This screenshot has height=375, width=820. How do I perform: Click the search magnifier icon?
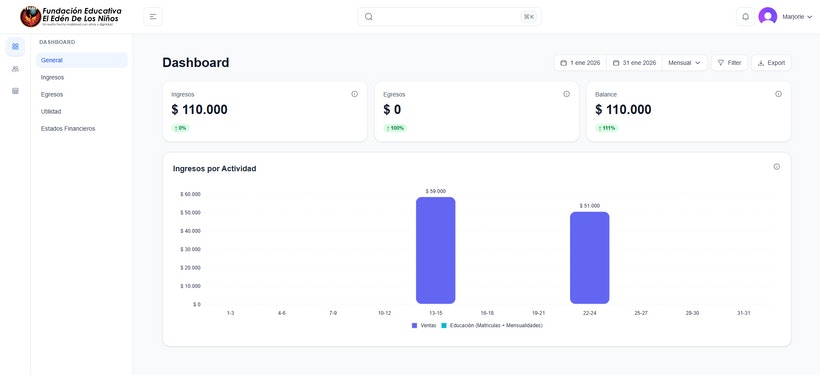369,17
